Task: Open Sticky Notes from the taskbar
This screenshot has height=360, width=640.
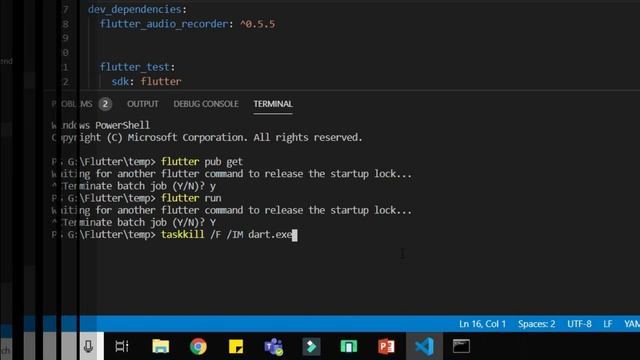Action: coord(236,347)
